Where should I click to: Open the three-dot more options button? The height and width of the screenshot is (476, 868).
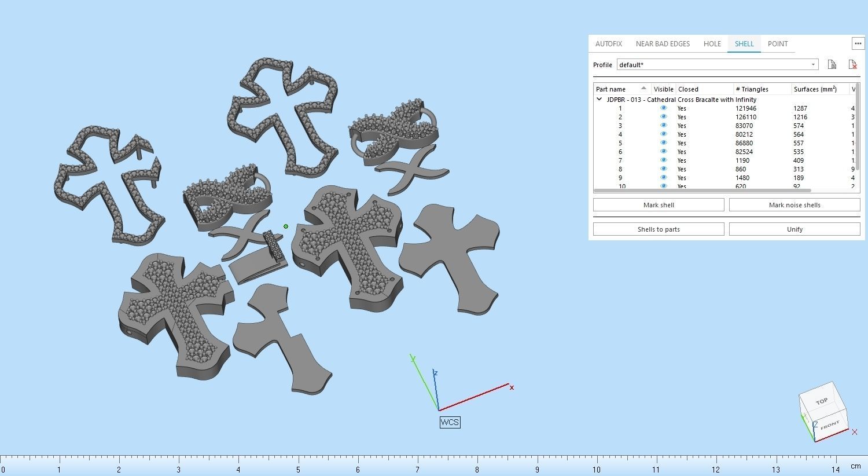click(858, 43)
